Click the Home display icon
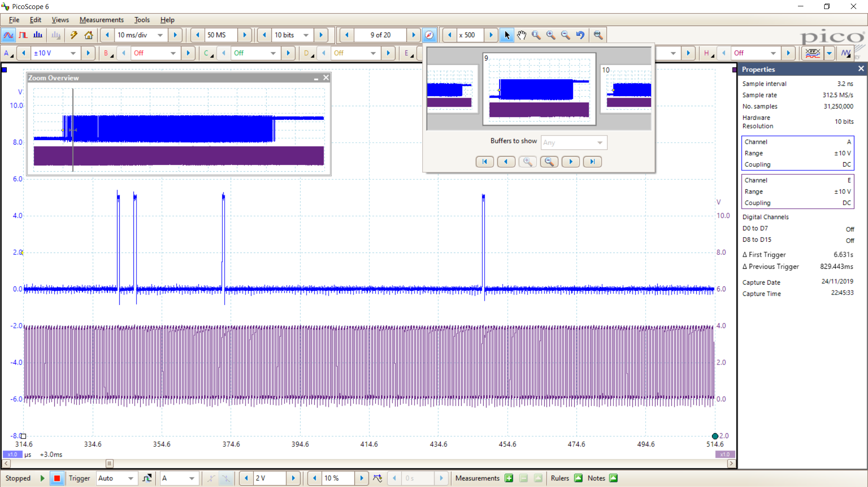 (x=89, y=35)
